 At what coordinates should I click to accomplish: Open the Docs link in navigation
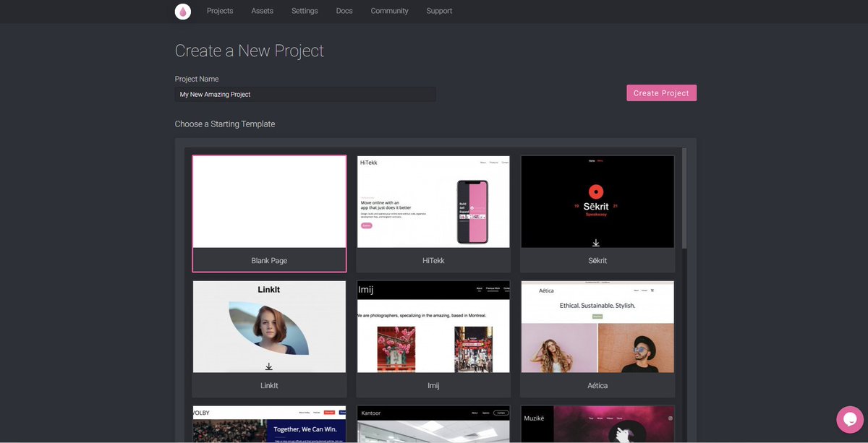(x=344, y=11)
